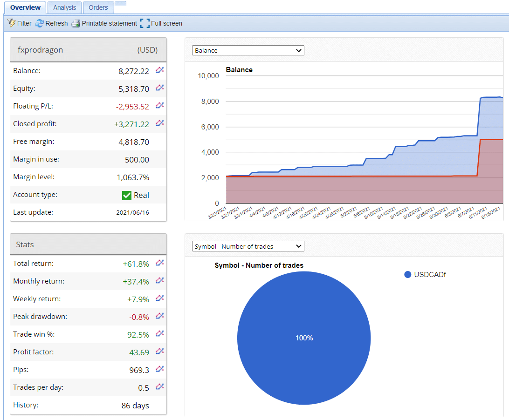Open the Symbol - Number of trades dropdown
509x420 pixels.
[x=248, y=246]
